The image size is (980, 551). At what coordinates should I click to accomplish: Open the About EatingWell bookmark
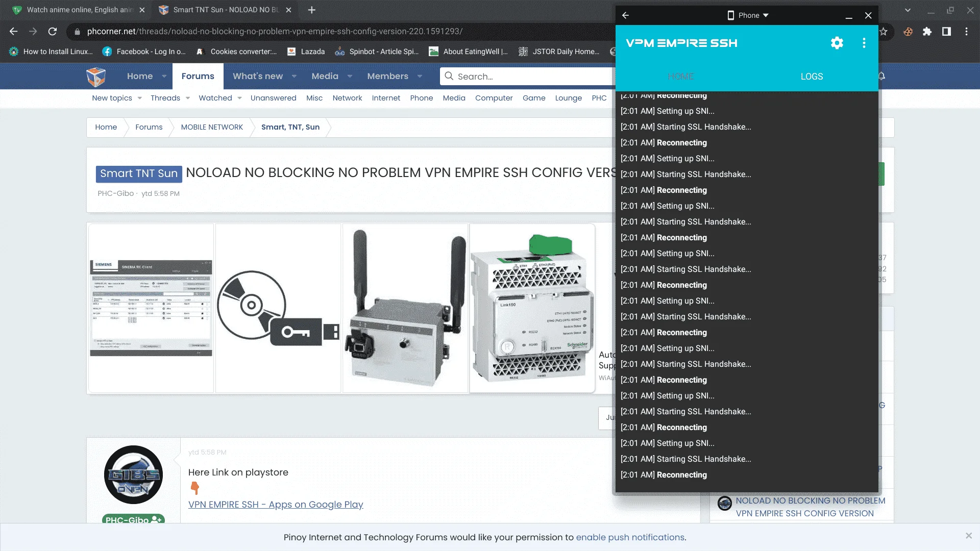click(x=469, y=52)
